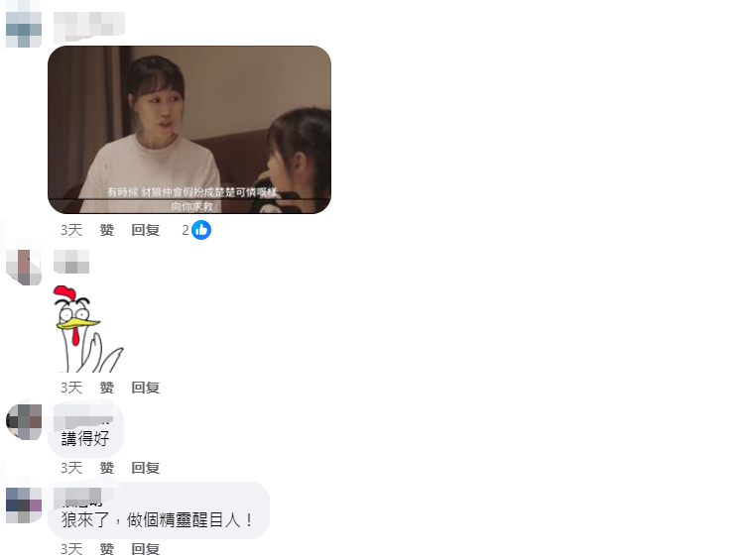Reply to the video comment via 回复

tap(145, 230)
